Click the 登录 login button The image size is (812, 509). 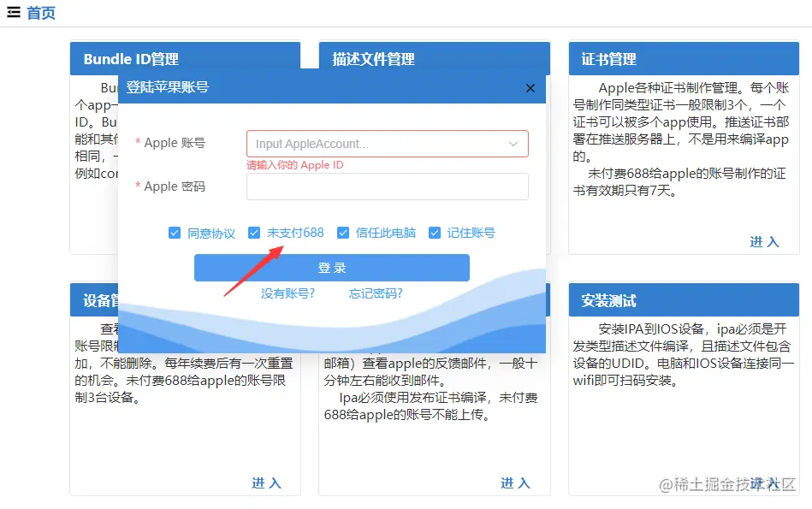click(332, 268)
